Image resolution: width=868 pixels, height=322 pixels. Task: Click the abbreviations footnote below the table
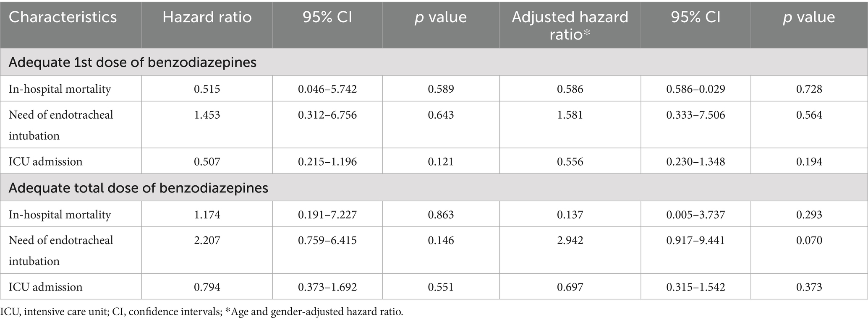(201, 312)
